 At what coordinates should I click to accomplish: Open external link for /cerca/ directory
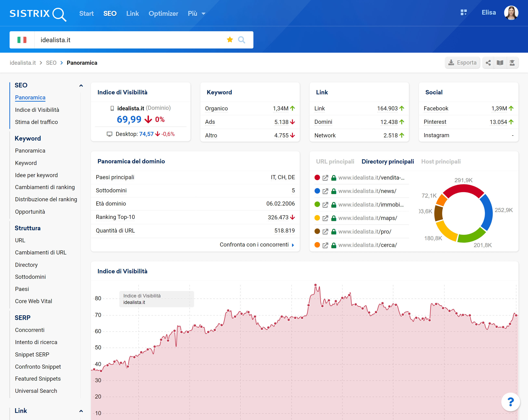pos(325,245)
